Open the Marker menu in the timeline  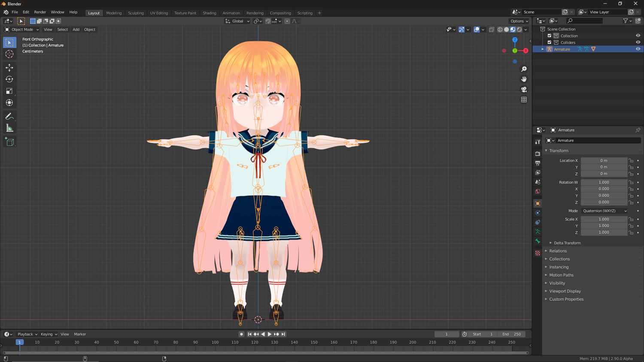(80, 334)
